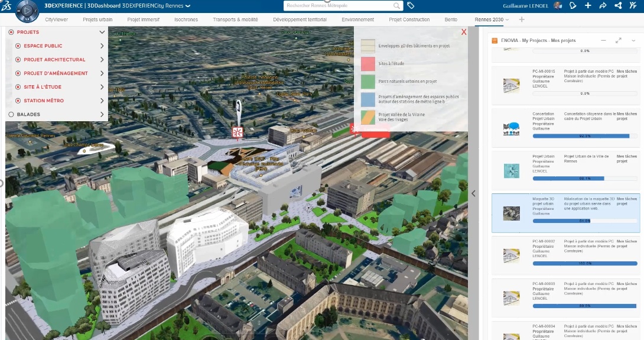The height and width of the screenshot is (340, 644).
Task: Toggle the ESPACE PUBLIC radio button
Action: 18,46
